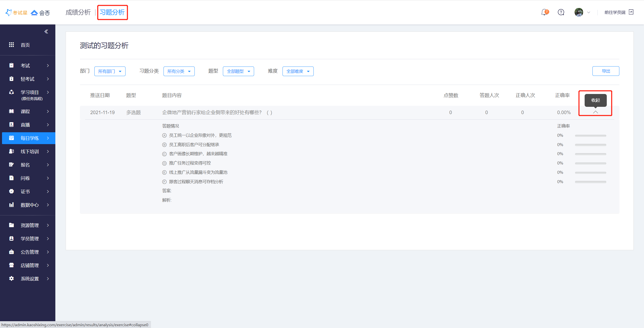Screen dimensions: 644x328
Task: Switch to the 成绩分析 tab
Action: coord(78,12)
